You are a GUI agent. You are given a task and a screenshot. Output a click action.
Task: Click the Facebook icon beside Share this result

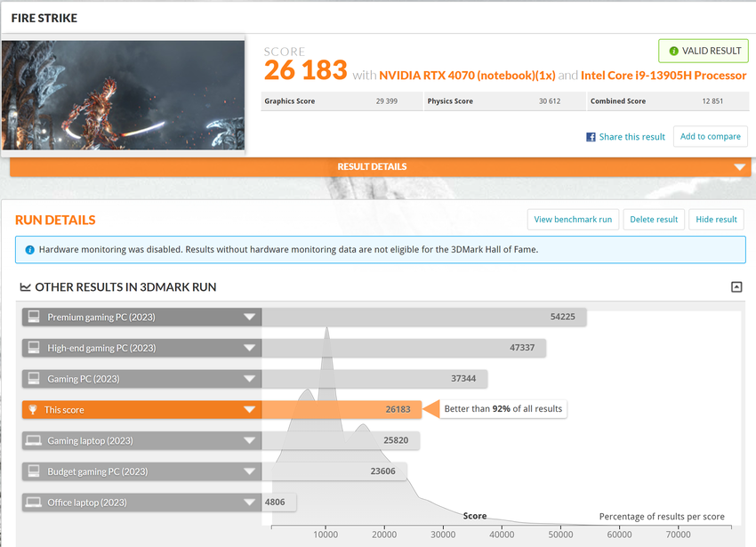pyautogui.click(x=591, y=137)
